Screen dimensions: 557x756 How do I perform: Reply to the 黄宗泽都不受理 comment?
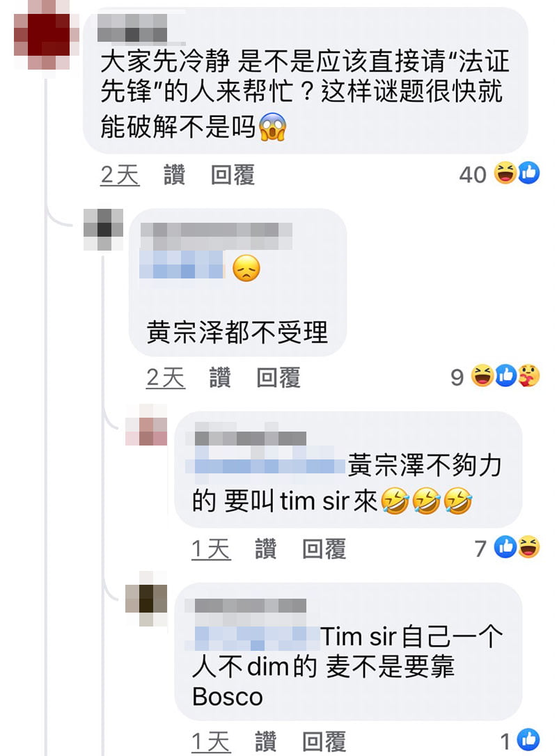click(278, 377)
